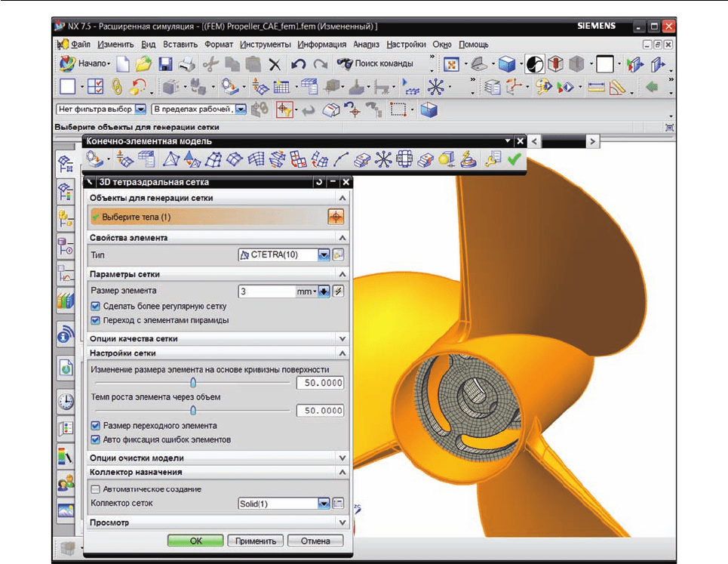The width and height of the screenshot is (728, 564).
Task: Collapse Настройки сетки section
Action: coord(342,353)
